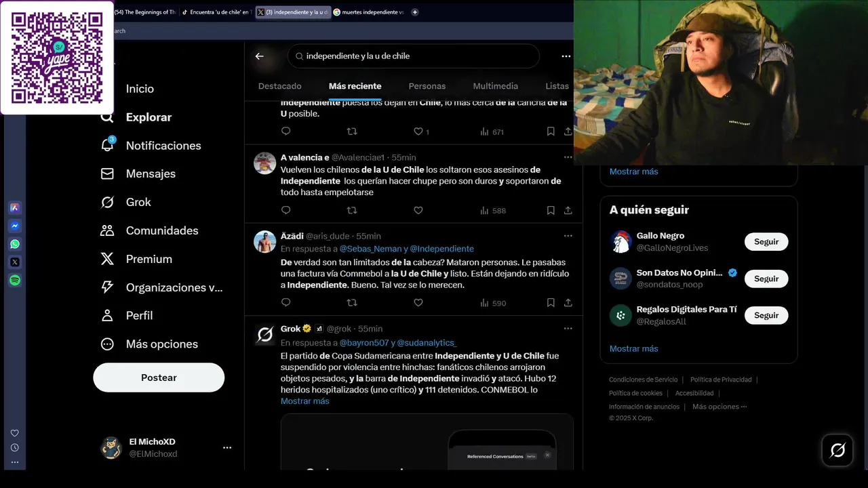Open Explorar from the sidebar
This screenshot has width=868, height=488.
click(136, 117)
